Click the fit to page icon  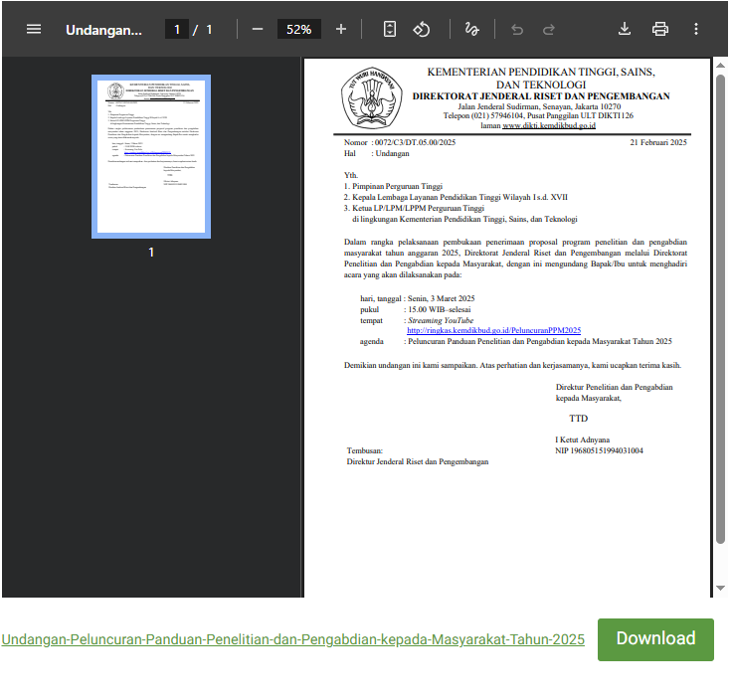(391, 29)
